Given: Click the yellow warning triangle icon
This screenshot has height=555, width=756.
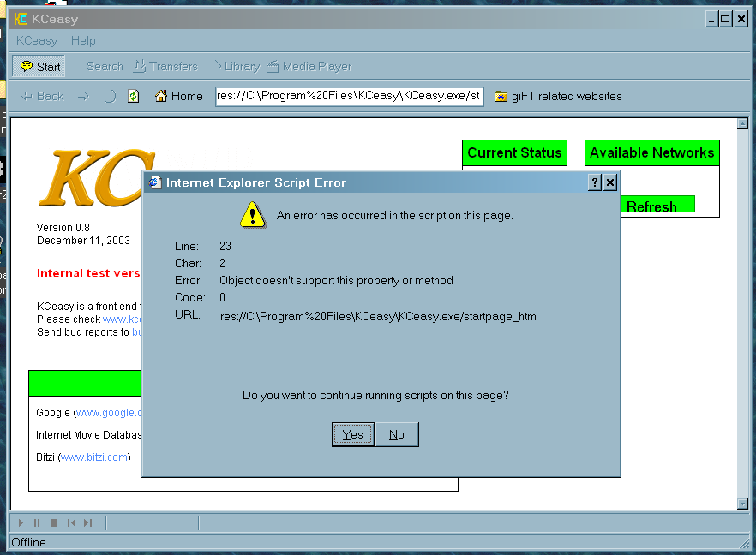Looking at the screenshot, I should click(253, 215).
